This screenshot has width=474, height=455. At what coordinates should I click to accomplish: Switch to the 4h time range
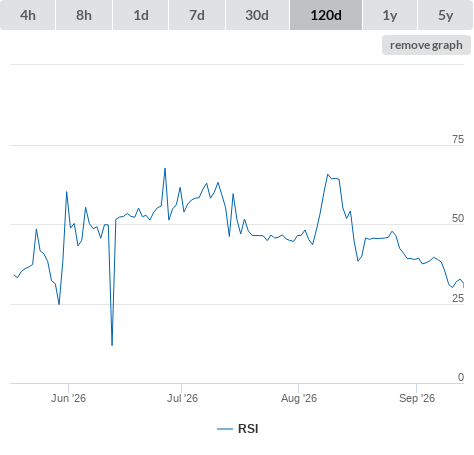tap(28, 15)
